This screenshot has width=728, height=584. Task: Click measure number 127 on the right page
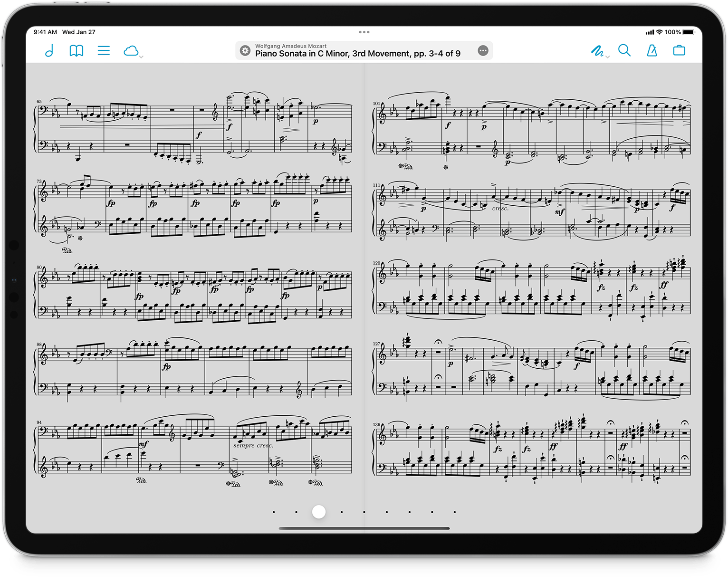376,344
